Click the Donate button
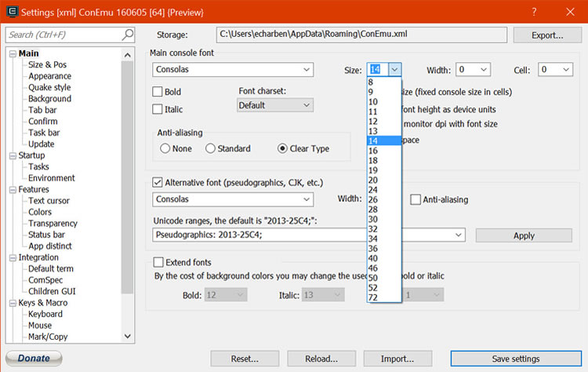The image size is (588, 372). pyautogui.click(x=34, y=358)
